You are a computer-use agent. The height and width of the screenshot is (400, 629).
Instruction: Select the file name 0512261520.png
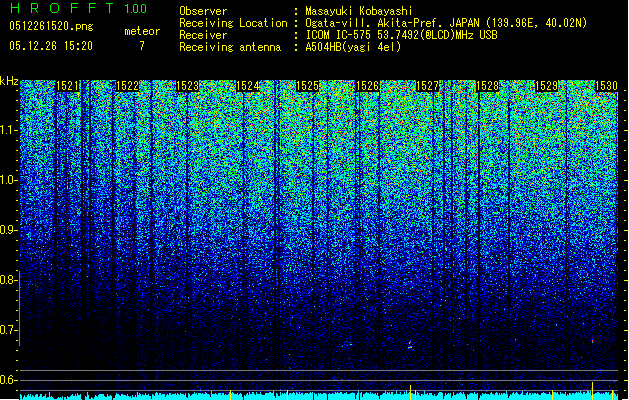(51, 26)
